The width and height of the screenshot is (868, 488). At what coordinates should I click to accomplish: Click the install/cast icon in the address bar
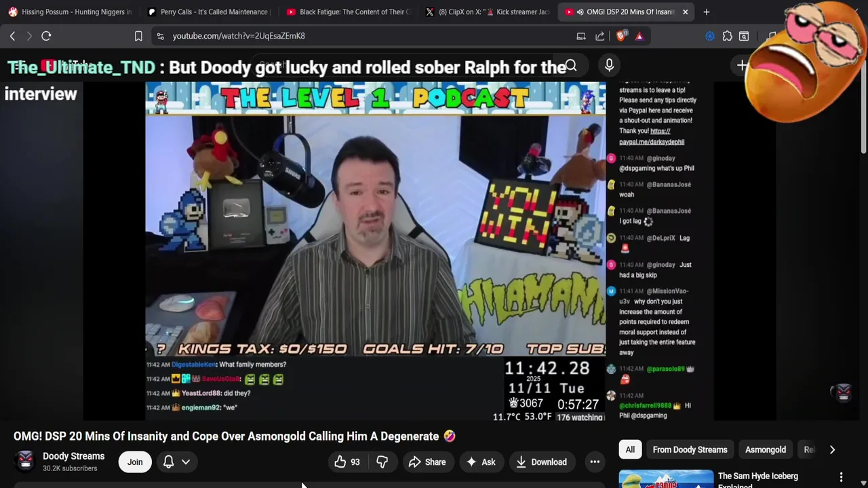(x=581, y=36)
